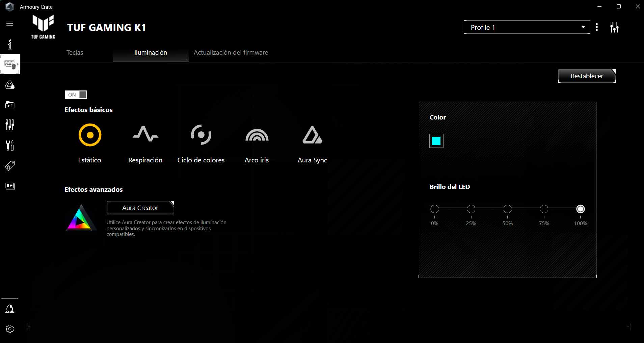Open the hamburger navigation menu
This screenshot has height=343, width=644.
(10, 24)
